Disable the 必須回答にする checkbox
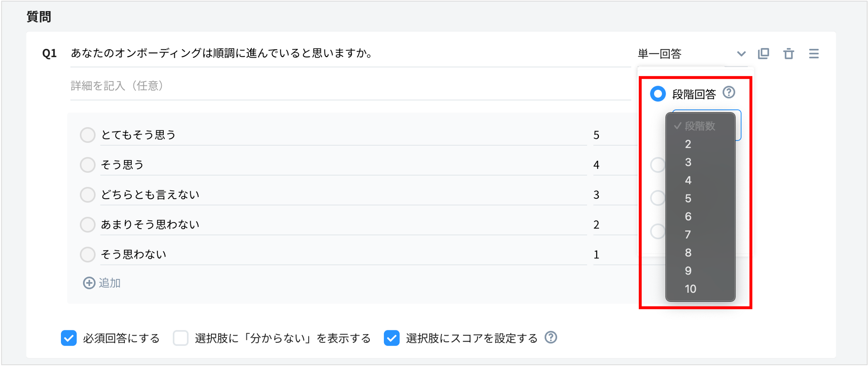This screenshot has height=366, width=868. click(68, 338)
